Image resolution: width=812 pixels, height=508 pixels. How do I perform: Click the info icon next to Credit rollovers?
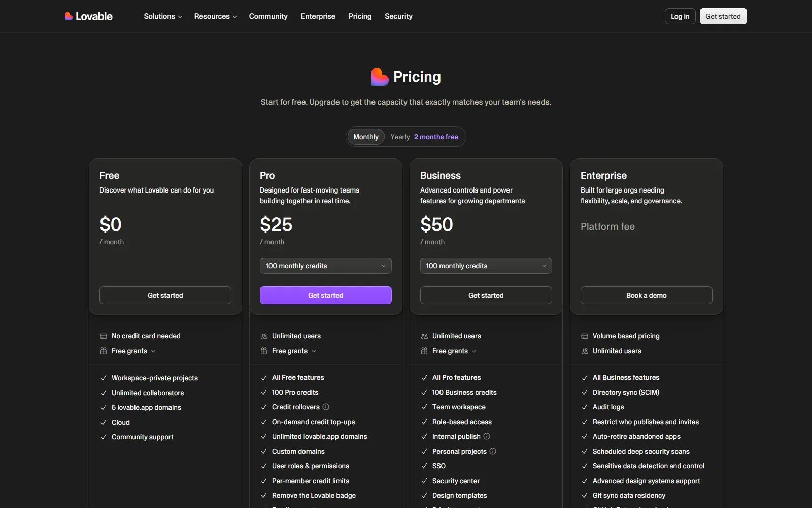[x=326, y=407]
